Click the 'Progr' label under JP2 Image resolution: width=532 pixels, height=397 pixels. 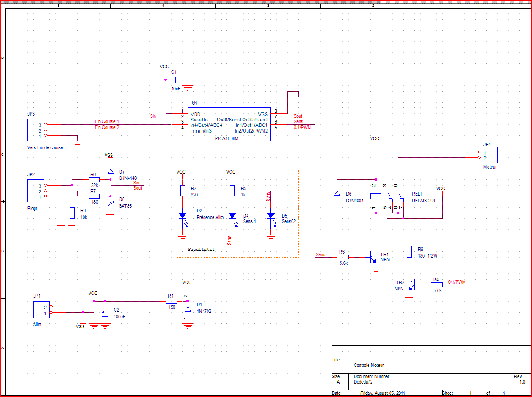(32, 209)
